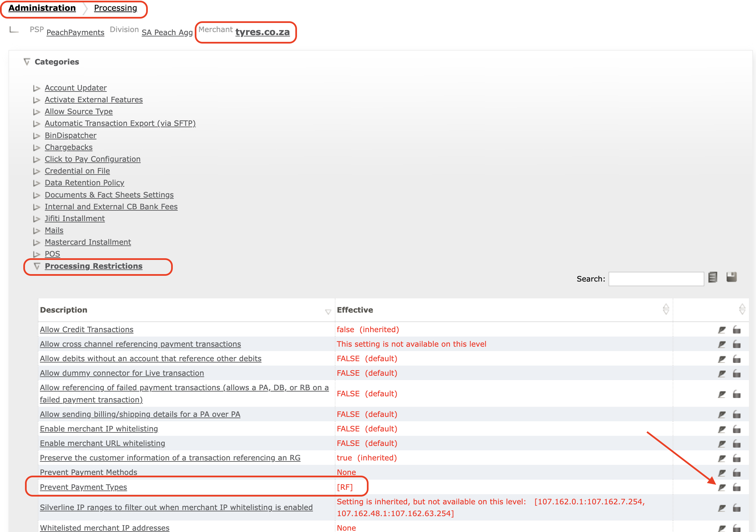Image resolution: width=756 pixels, height=532 pixels.
Task: Switch to the Processing breadcrumb item
Action: 115,8
